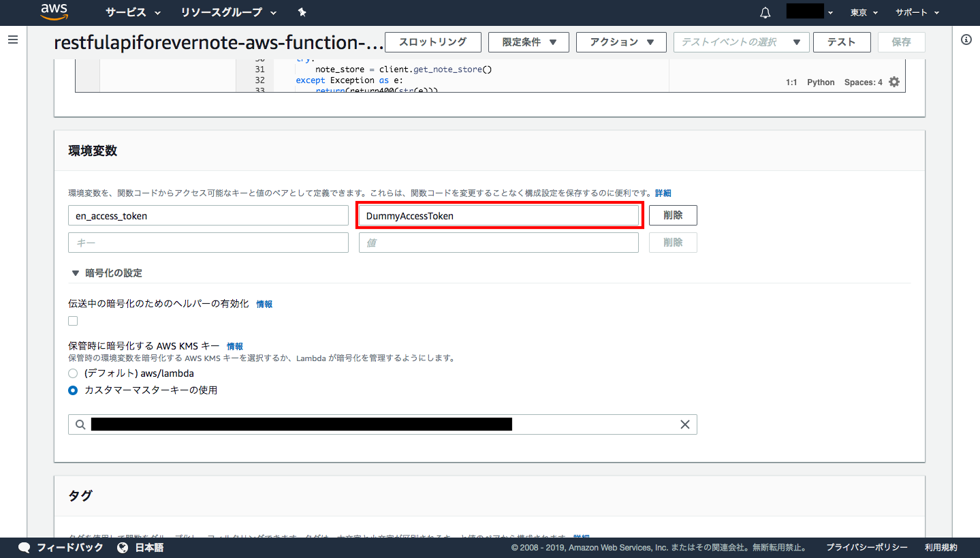
Task: Collapse the 暗号化の設定 section
Action: (x=107, y=273)
